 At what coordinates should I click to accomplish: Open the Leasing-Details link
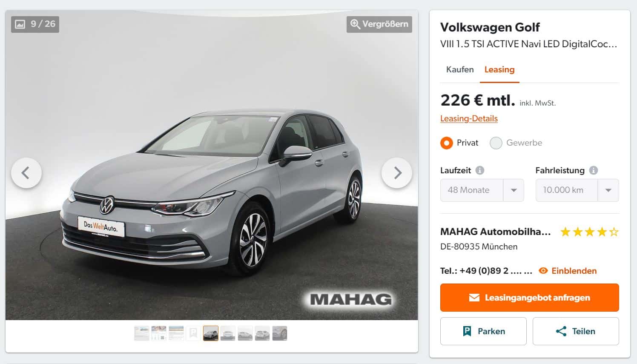coord(469,118)
